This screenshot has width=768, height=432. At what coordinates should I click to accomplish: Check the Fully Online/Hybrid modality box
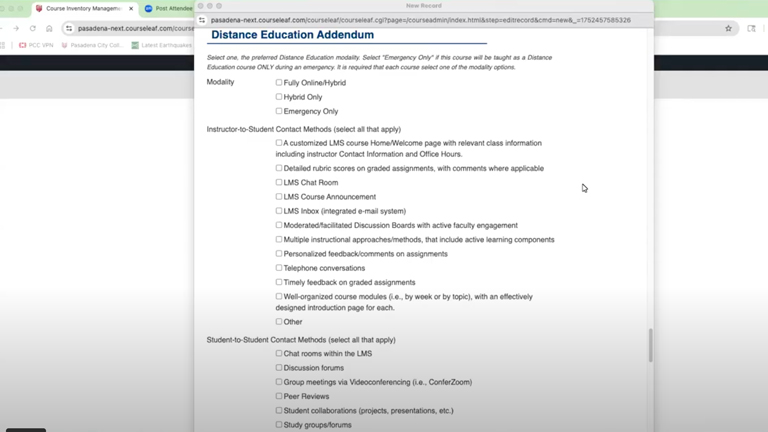click(279, 82)
